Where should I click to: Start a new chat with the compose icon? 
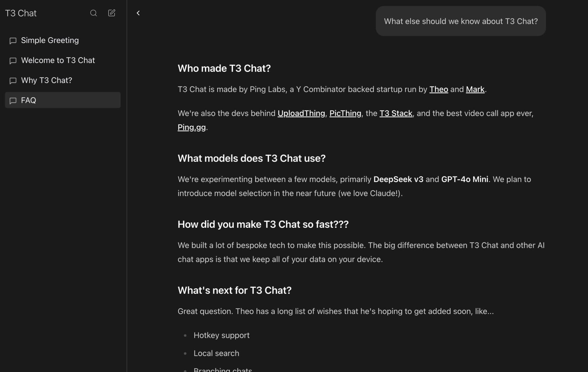pos(112,13)
